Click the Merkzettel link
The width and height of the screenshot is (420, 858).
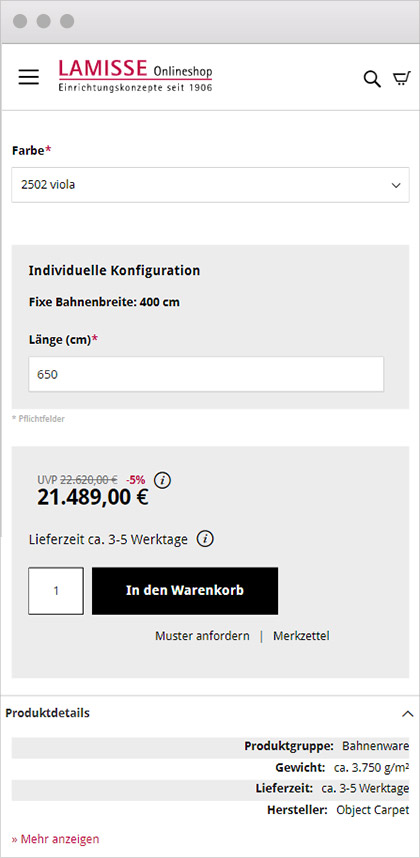pyautogui.click(x=301, y=636)
